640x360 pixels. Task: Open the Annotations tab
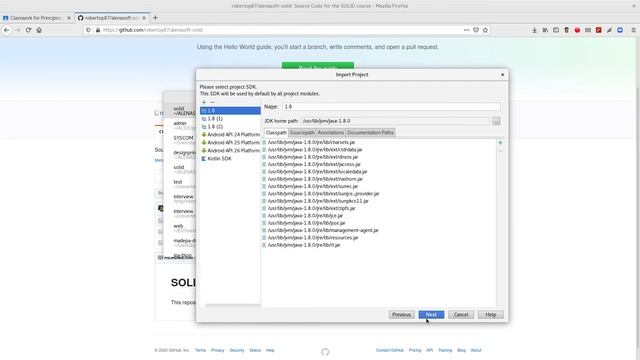coord(331,133)
